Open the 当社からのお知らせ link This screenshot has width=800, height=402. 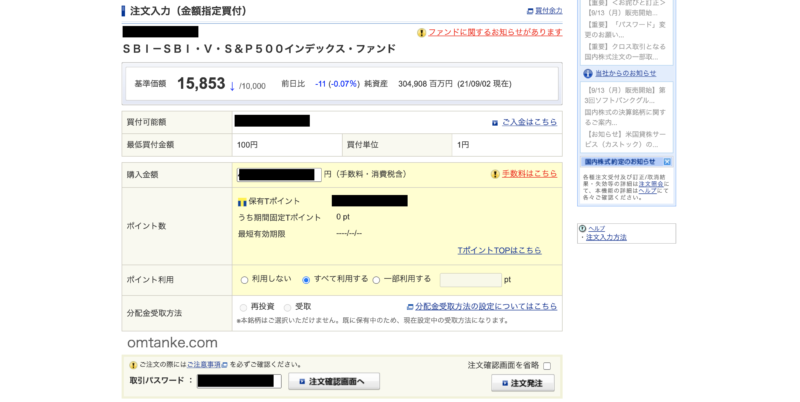pos(626,73)
